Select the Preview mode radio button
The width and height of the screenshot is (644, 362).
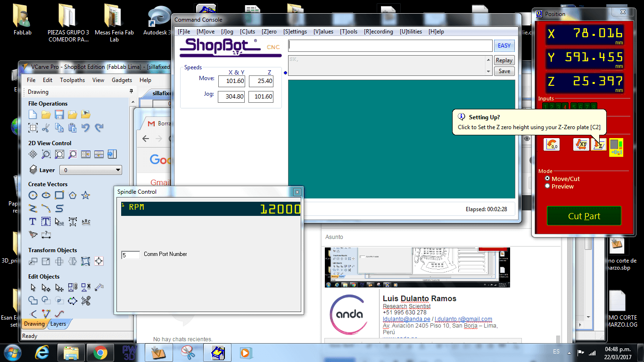(x=547, y=186)
